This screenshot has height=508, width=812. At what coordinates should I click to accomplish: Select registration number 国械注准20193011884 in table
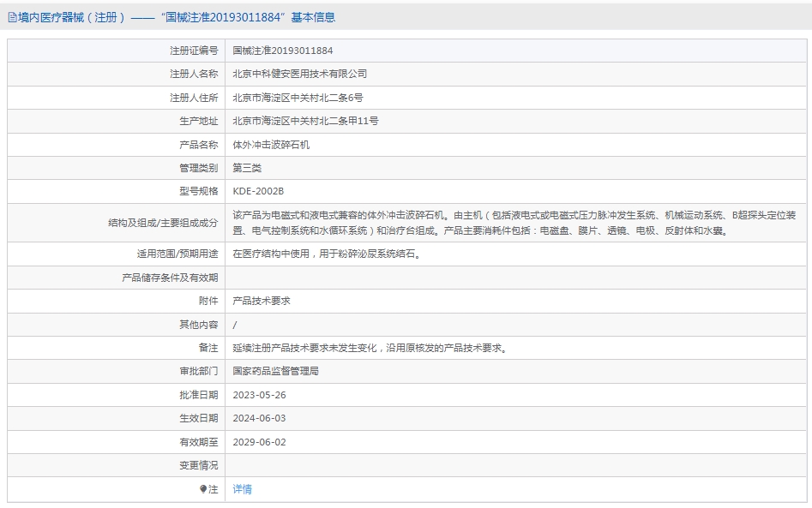click(x=283, y=51)
